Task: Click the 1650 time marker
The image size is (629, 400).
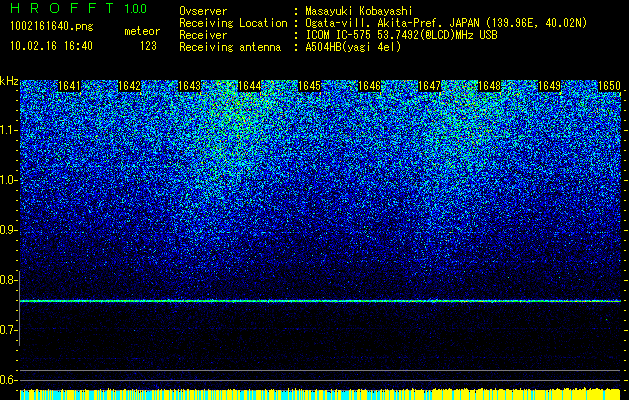Action: click(610, 86)
